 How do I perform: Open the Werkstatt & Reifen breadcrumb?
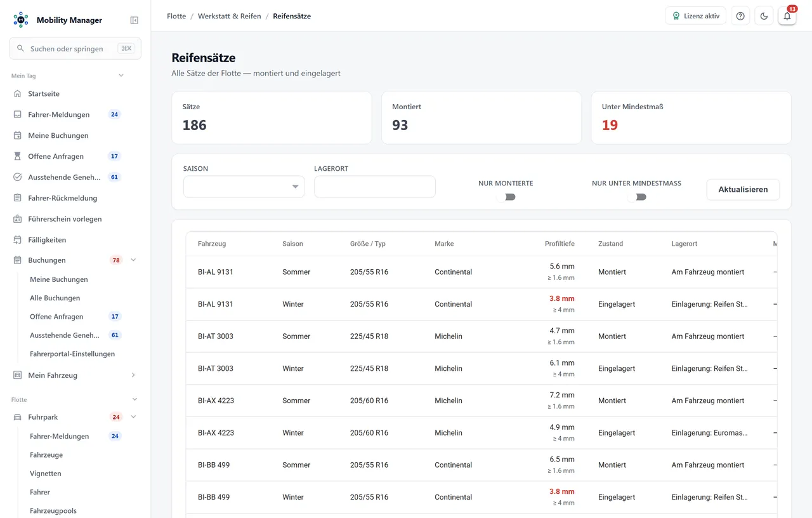pyautogui.click(x=230, y=17)
